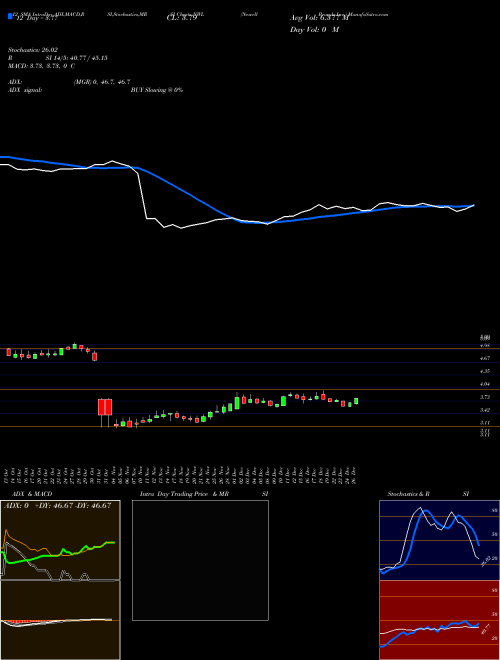This screenshot has height=660, width=500.
Task: Click the 'Intra Day Trading Price & MR SI' heading
Action: [x=204, y=494]
